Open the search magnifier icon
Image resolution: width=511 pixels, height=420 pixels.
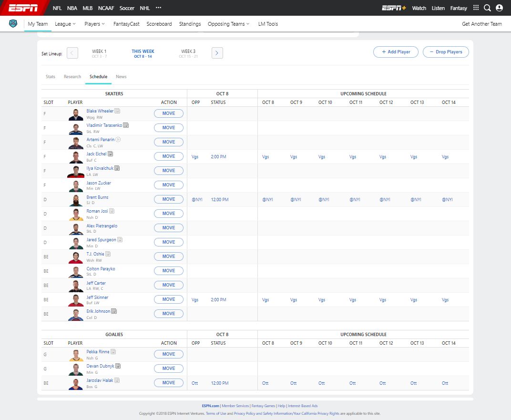point(487,8)
